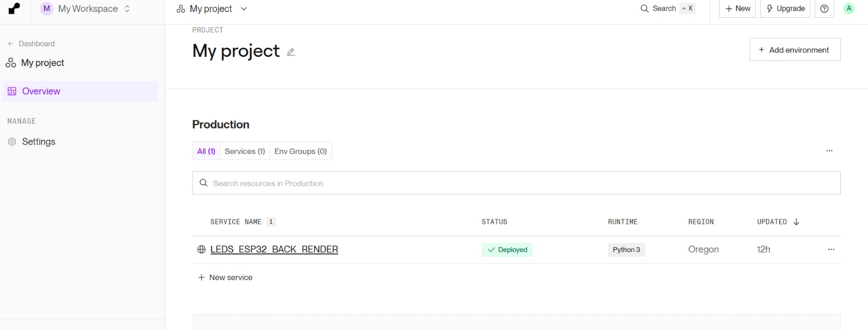
Task: Focus the Search resources in Production field
Action: coord(516,183)
